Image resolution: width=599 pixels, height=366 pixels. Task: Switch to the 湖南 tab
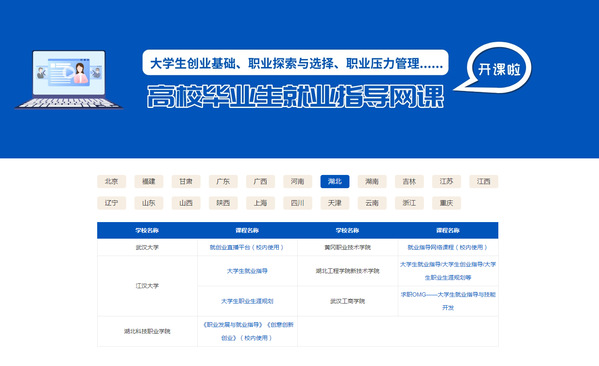[x=372, y=181]
